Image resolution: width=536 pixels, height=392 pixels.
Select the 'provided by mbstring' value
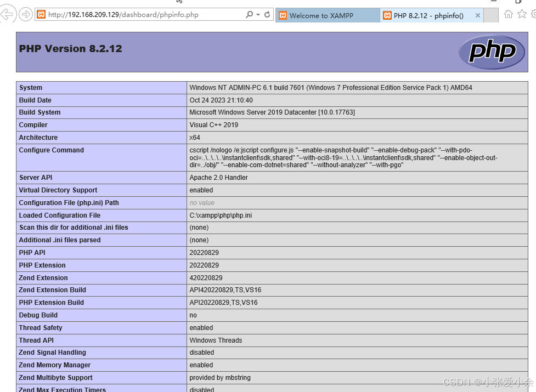click(220, 377)
